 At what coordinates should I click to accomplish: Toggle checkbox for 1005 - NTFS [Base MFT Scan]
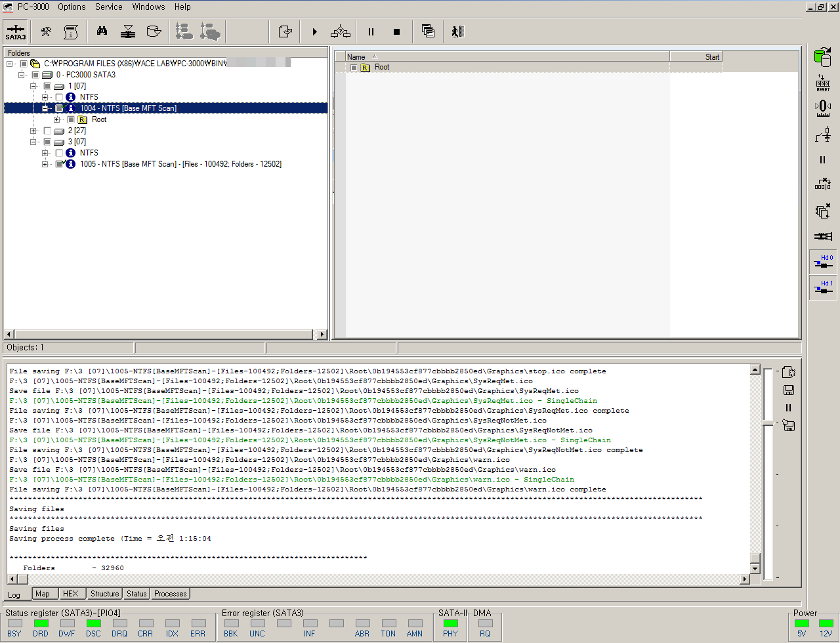point(59,164)
